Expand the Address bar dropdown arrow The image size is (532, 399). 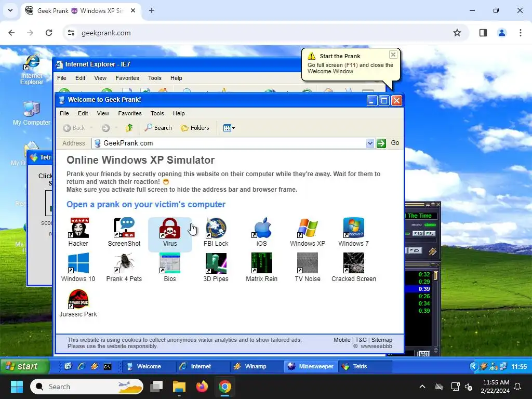(x=370, y=143)
